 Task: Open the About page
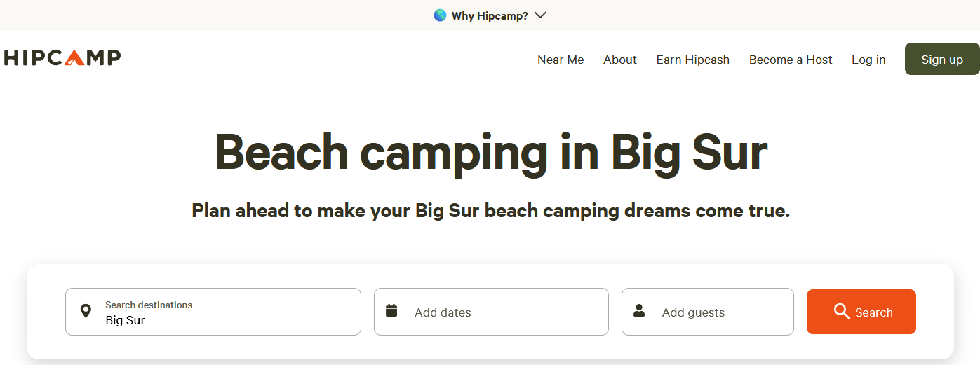tap(620, 60)
